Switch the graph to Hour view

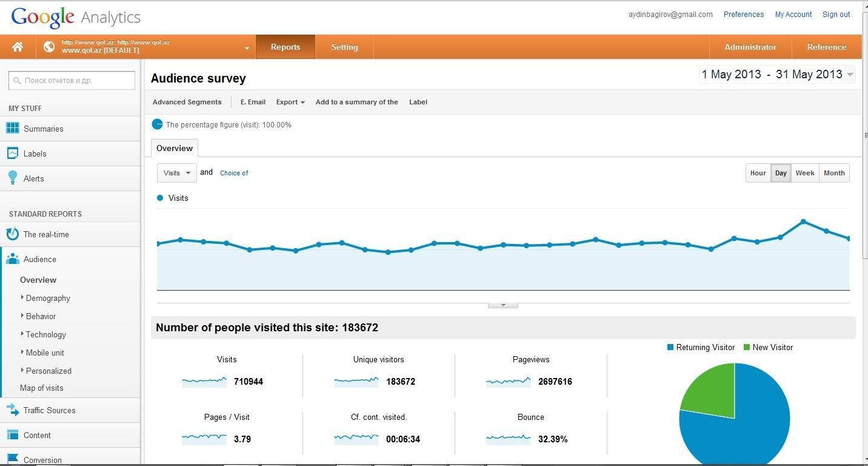click(x=758, y=173)
